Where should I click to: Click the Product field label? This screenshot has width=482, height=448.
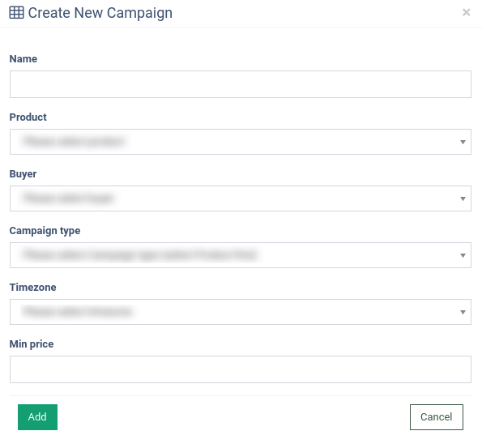(x=28, y=117)
